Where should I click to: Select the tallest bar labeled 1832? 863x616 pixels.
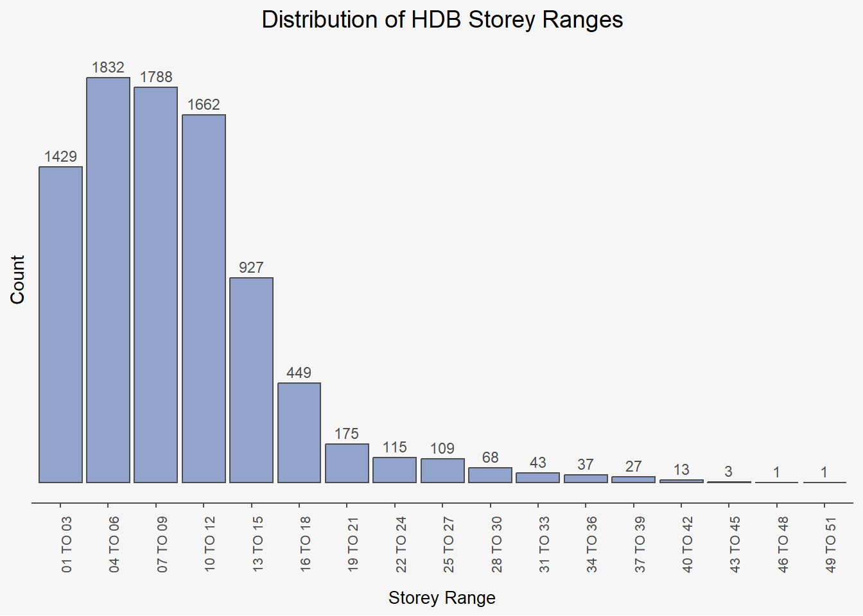(108, 280)
